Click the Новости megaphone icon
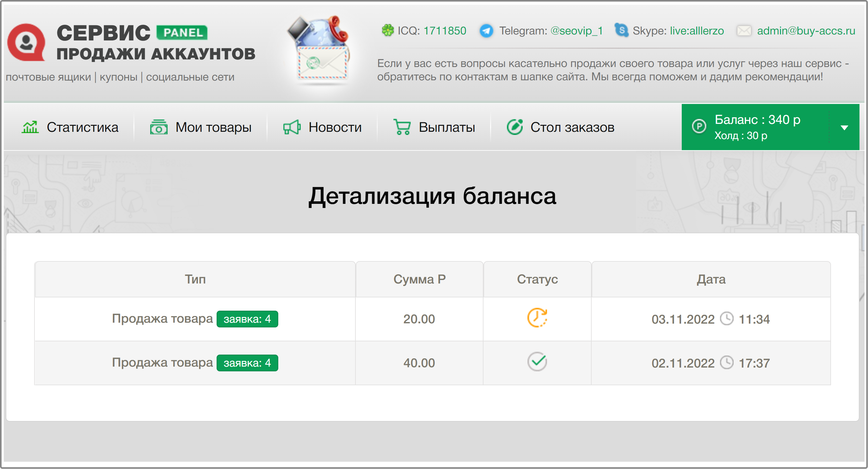Image resolution: width=868 pixels, height=469 pixels. [x=292, y=127]
